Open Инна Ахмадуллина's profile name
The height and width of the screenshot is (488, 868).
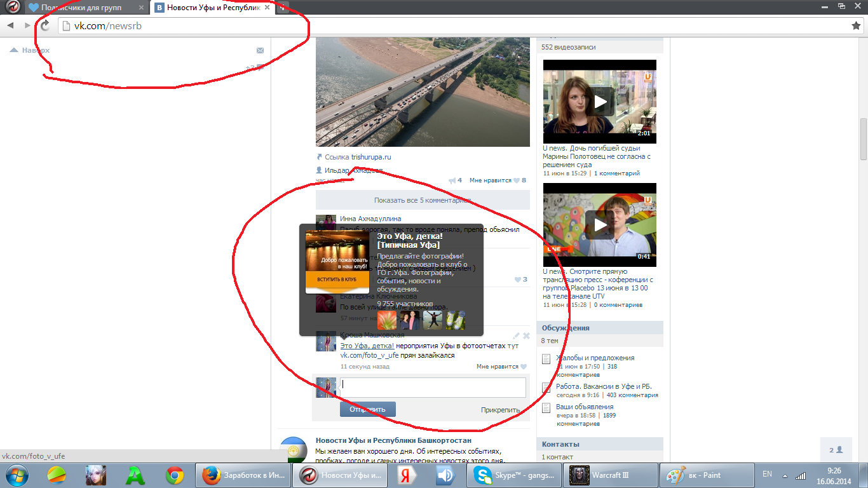370,219
